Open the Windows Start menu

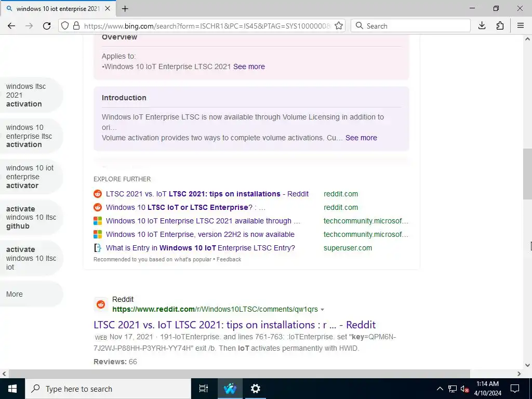point(12,389)
